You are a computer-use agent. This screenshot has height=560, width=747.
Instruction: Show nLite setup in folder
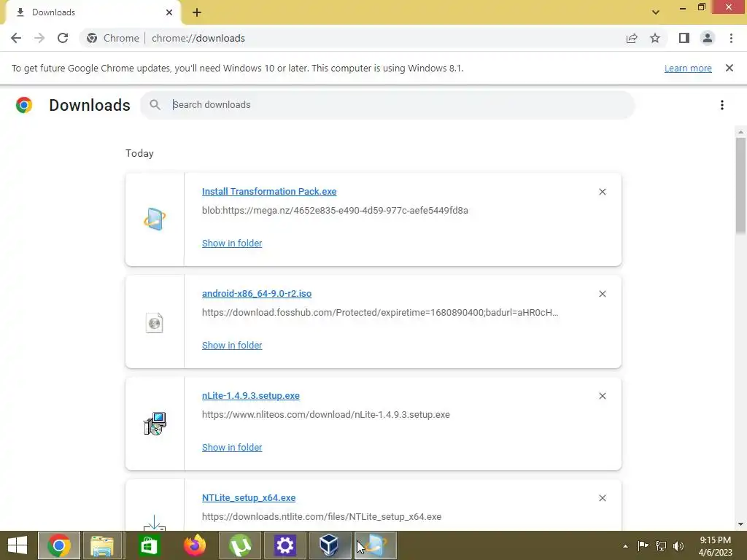[x=232, y=448]
